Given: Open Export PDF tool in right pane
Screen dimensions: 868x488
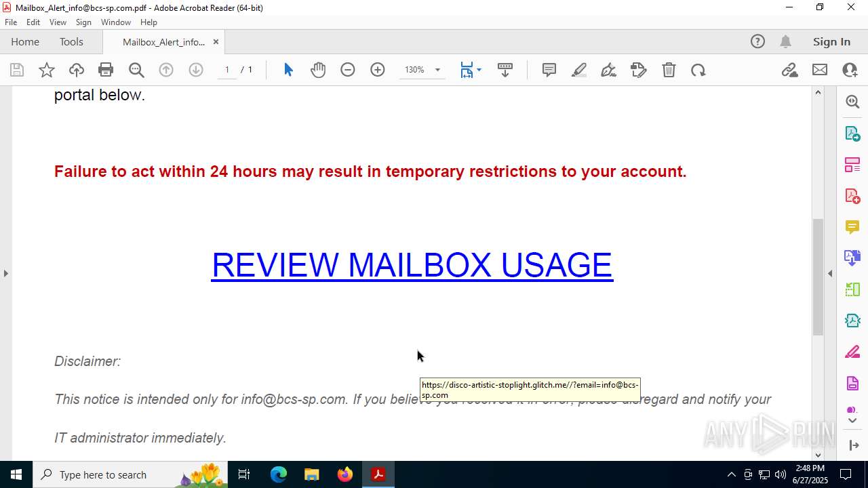Looking at the screenshot, I should click(x=852, y=134).
